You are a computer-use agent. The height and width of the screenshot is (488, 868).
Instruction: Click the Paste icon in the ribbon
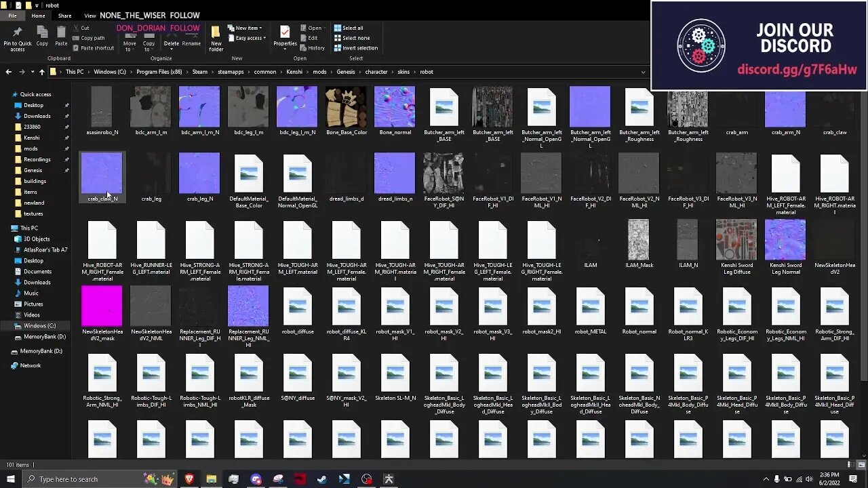coord(61,32)
